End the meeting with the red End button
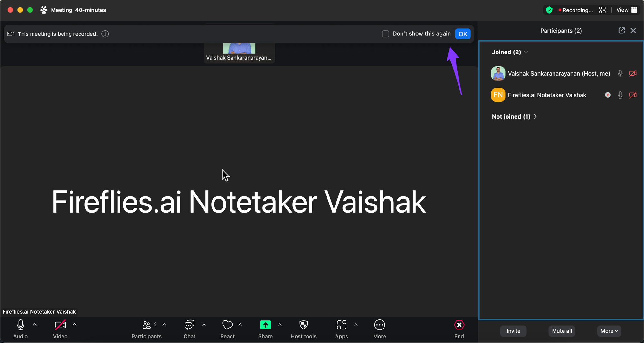The image size is (644, 343). pos(459,329)
